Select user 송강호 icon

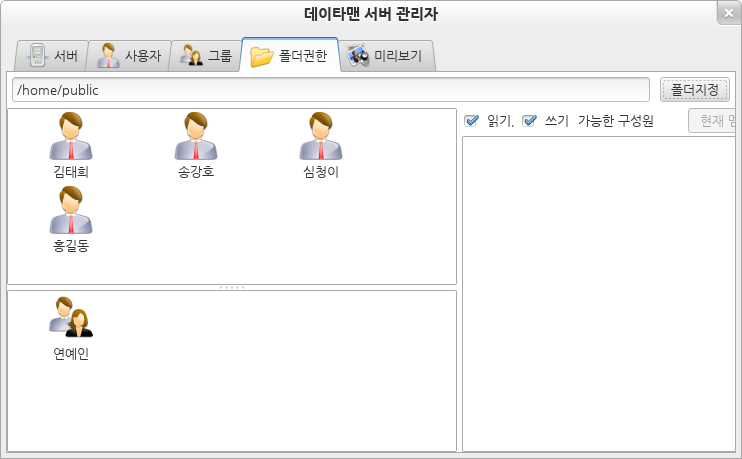click(196, 137)
